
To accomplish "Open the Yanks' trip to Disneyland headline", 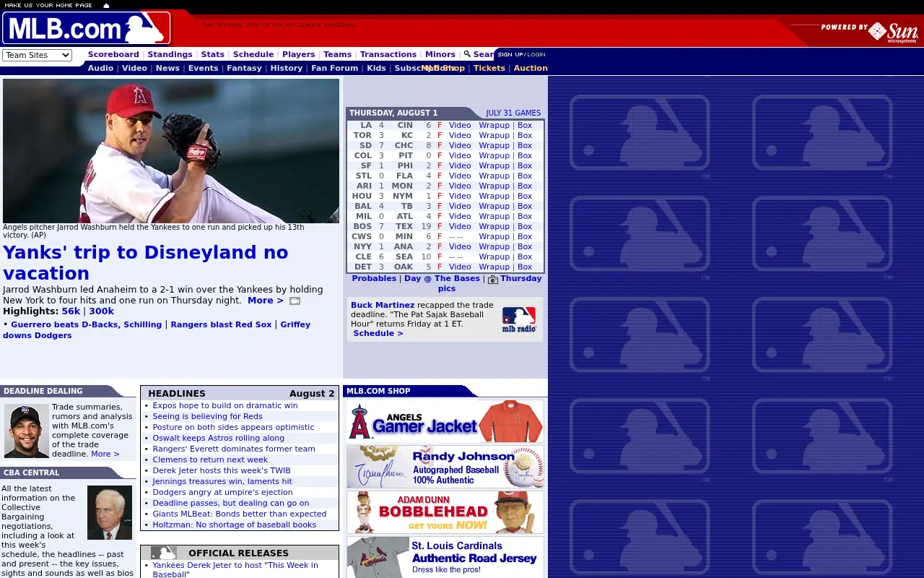I will click(146, 262).
